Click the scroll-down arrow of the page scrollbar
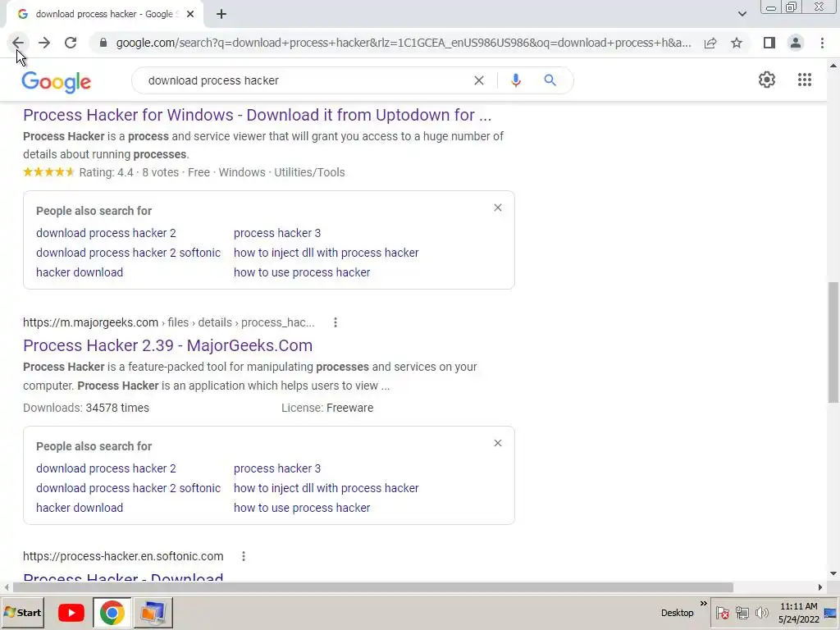 tap(833, 573)
